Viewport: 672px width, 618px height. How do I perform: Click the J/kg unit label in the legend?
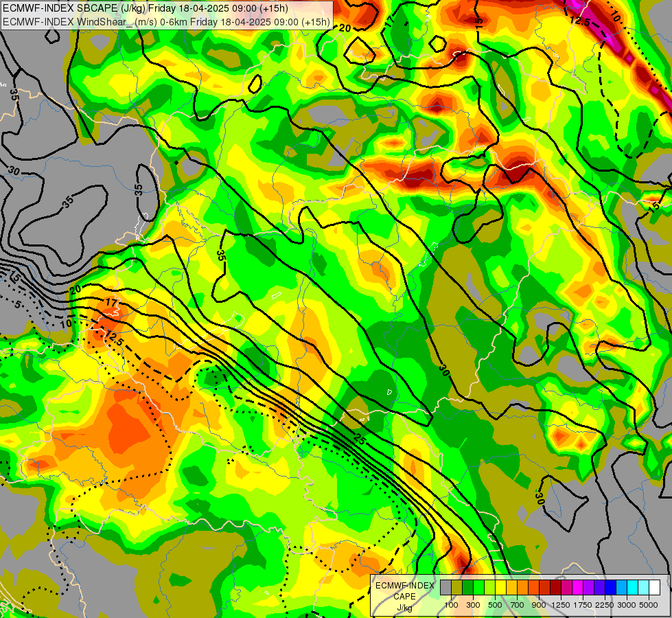(404, 608)
